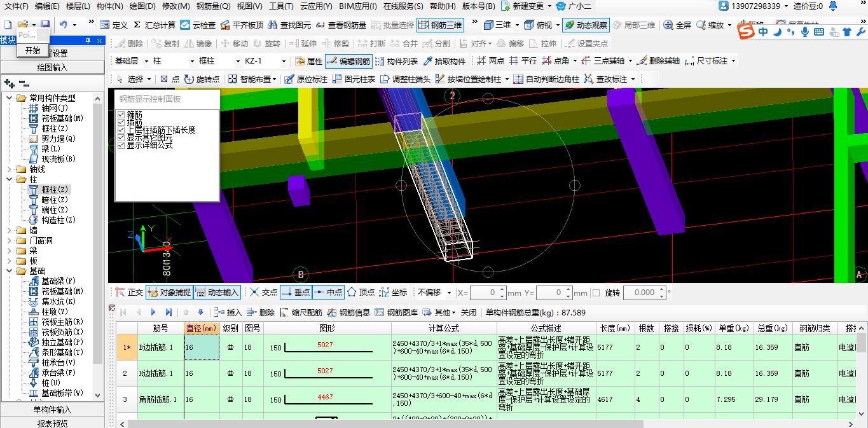This screenshot has height=428, width=868.
Task: Open the 文件(F) menu
Action: [17, 6]
